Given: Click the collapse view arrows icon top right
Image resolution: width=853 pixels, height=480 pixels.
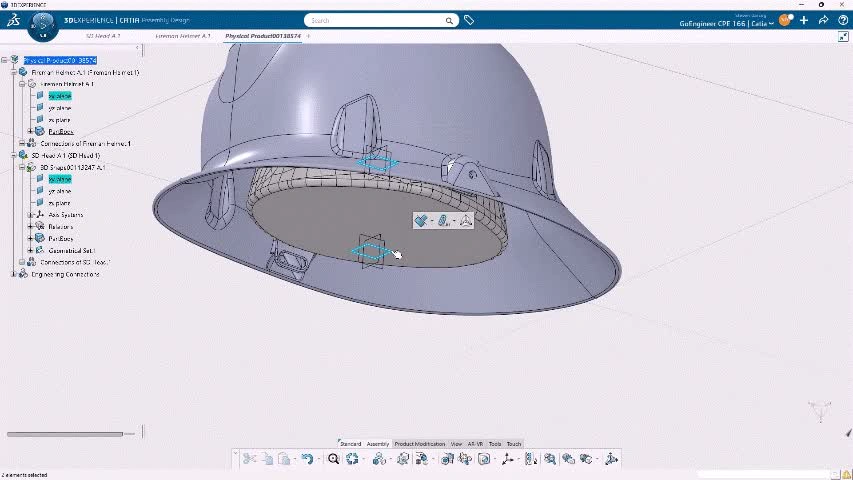Looking at the screenshot, I should pos(843,36).
